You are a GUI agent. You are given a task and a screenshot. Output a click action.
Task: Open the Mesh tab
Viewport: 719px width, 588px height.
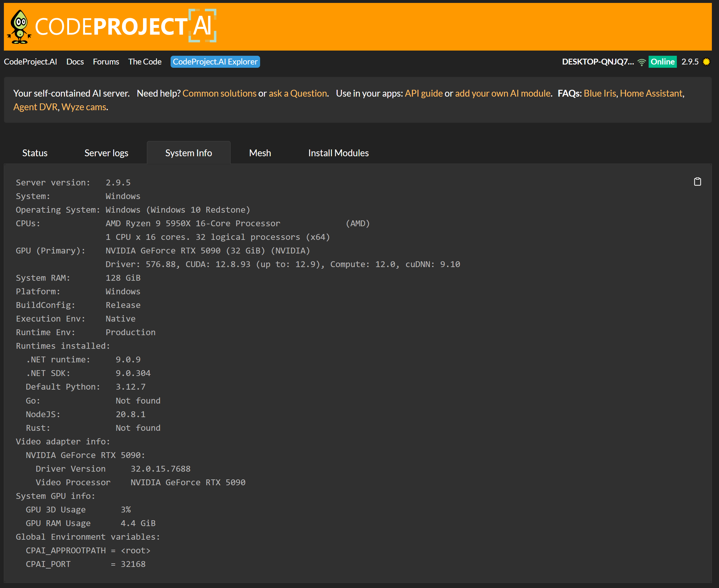pyautogui.click(x=260, y=153)
